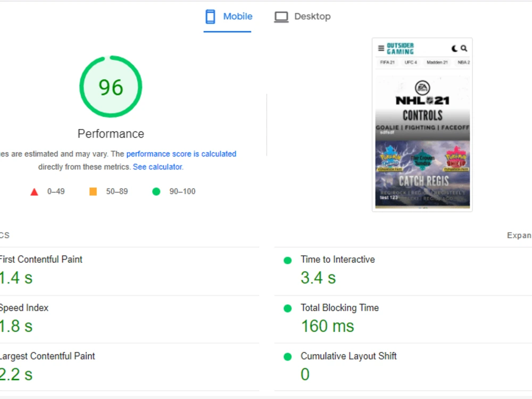
Task: Click green dot beside Cumulative Layout Shift
Action: [287, 356]
